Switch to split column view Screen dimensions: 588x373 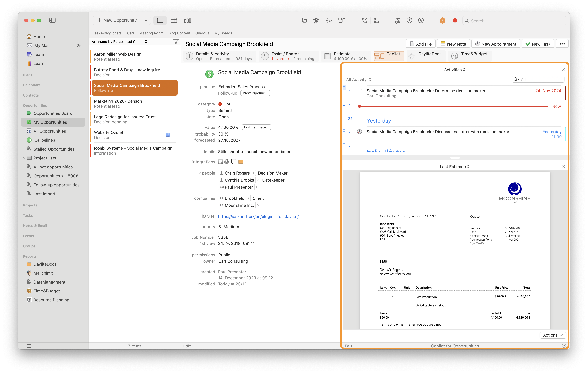click(160, 20)
